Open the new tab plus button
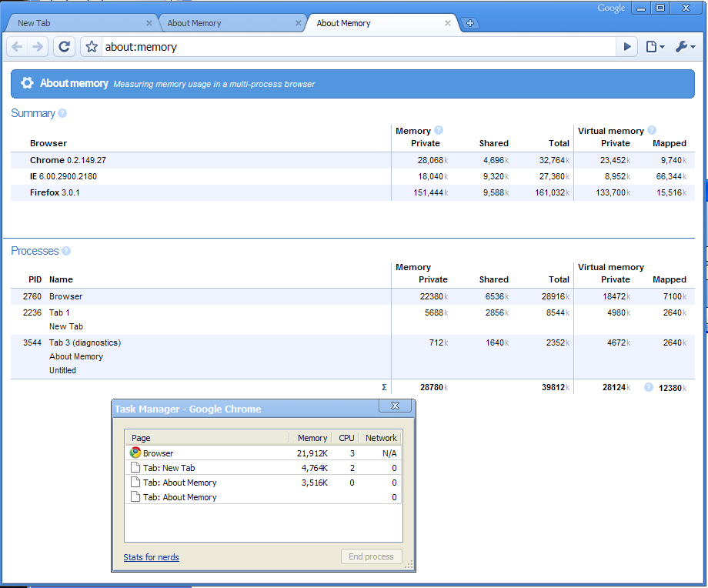Screen dimensions: 708x588 point(469,23)
